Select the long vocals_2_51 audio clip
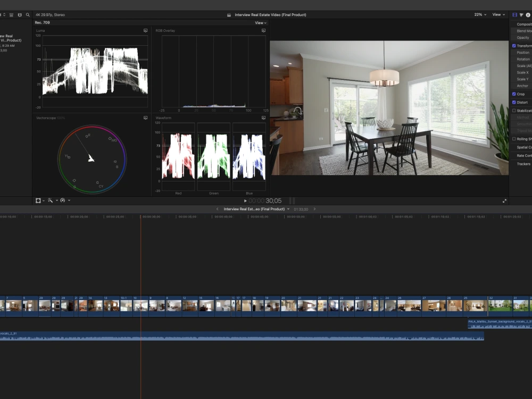 click(242, 336)
